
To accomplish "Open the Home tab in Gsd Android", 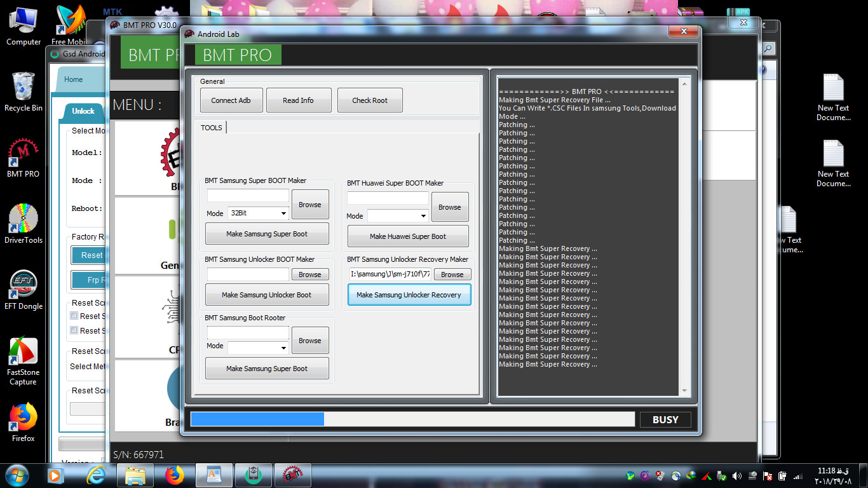I will click(x=73, y=79).
